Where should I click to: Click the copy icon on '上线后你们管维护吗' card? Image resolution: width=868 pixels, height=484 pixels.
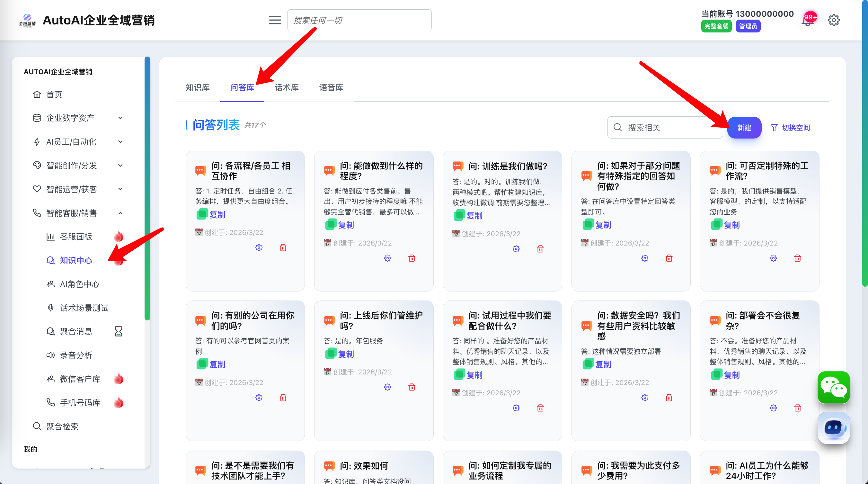pyautogui.click(x=331, y=354)
